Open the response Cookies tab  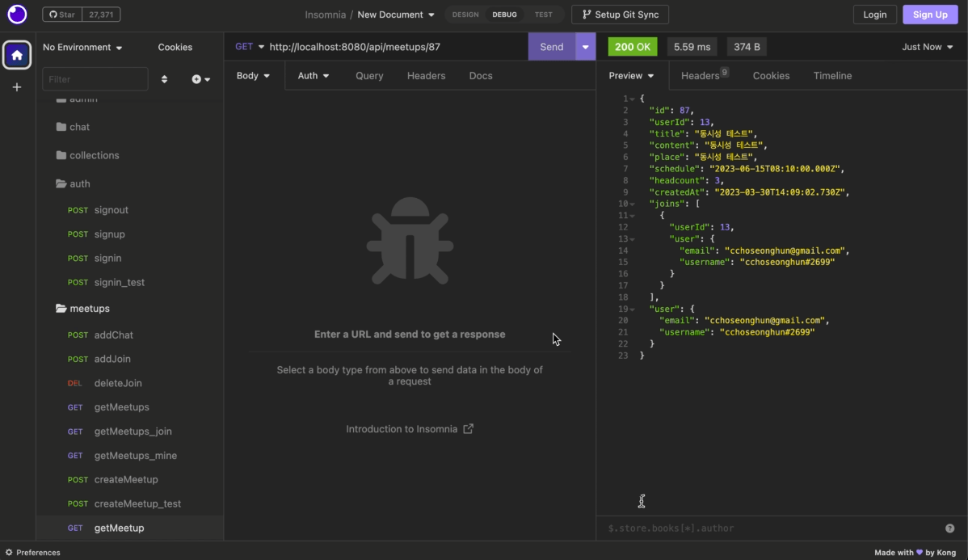[771, 75]
